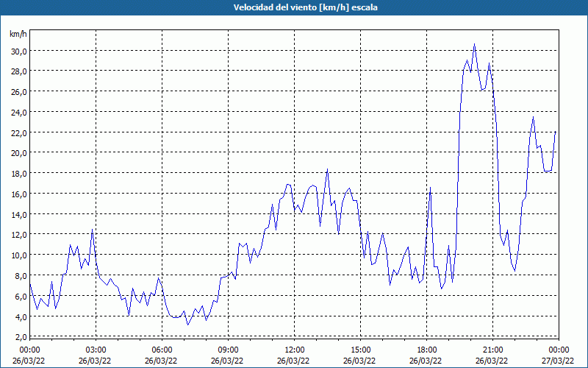Click the '27/03/22' date label

coord(559,361)
